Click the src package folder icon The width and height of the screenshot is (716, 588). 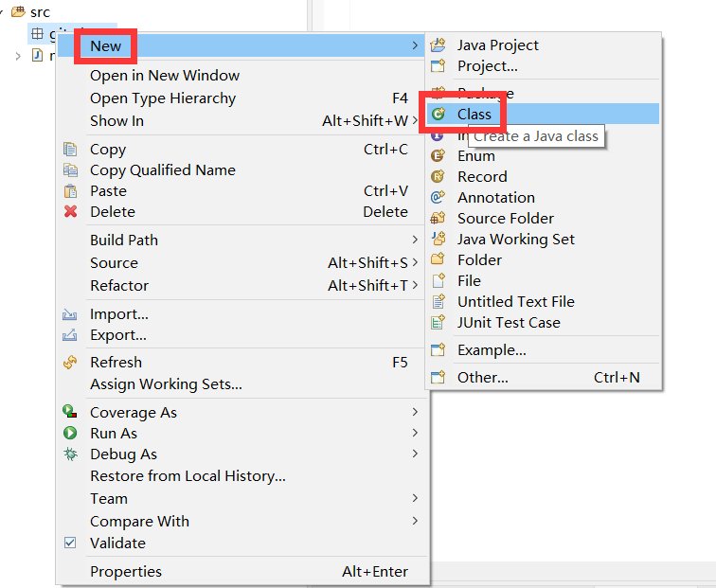pyautogui.click(x=18, y=11)
